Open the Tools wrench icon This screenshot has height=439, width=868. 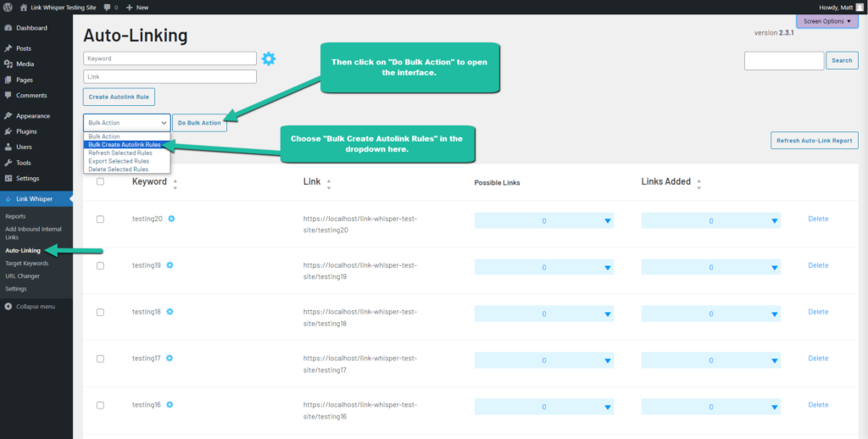[x=8, y=163]
